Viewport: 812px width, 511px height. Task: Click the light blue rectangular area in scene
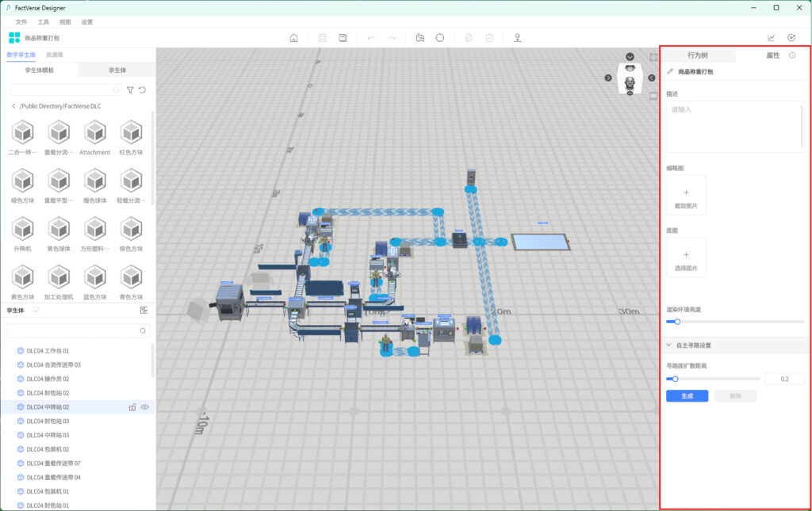540,242
